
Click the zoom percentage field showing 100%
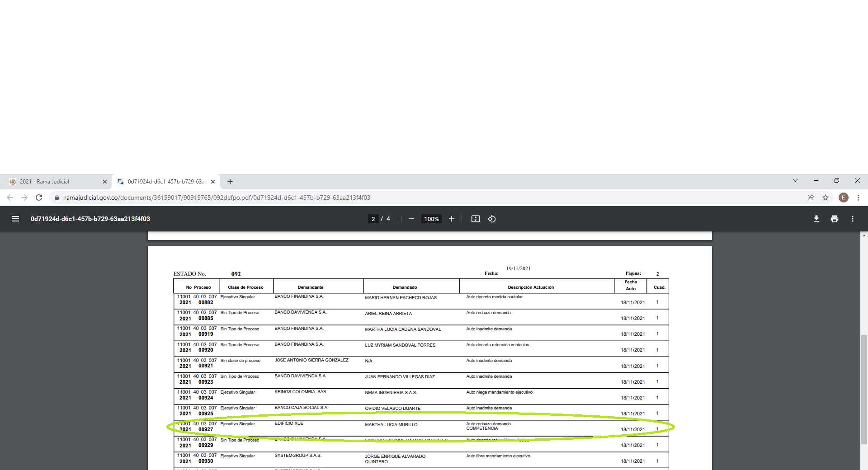(x=431, y=219)
